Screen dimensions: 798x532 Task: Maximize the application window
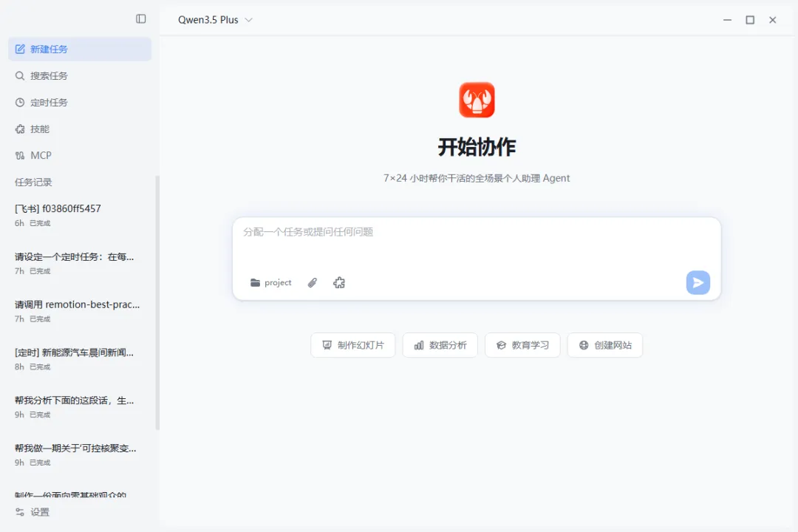[750, 20]
